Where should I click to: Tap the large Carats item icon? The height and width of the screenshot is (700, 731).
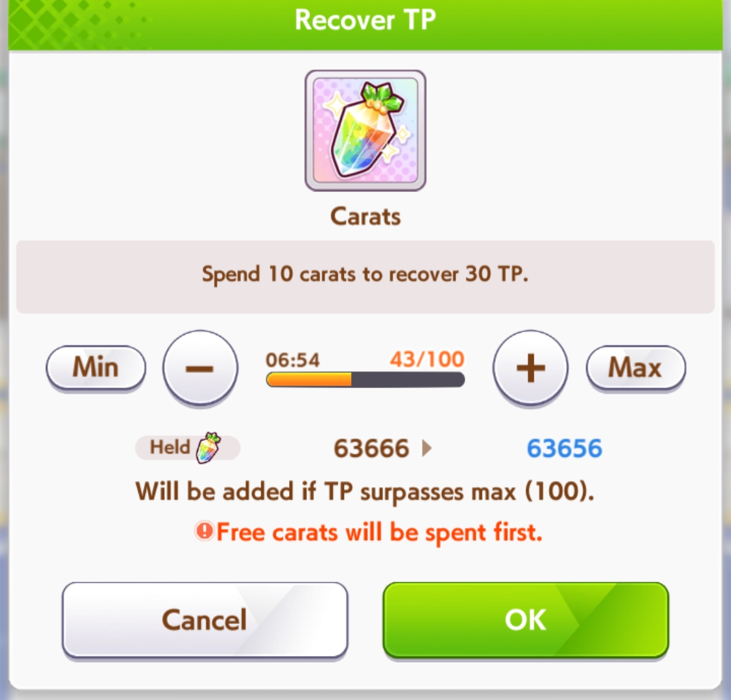[365, 130]
